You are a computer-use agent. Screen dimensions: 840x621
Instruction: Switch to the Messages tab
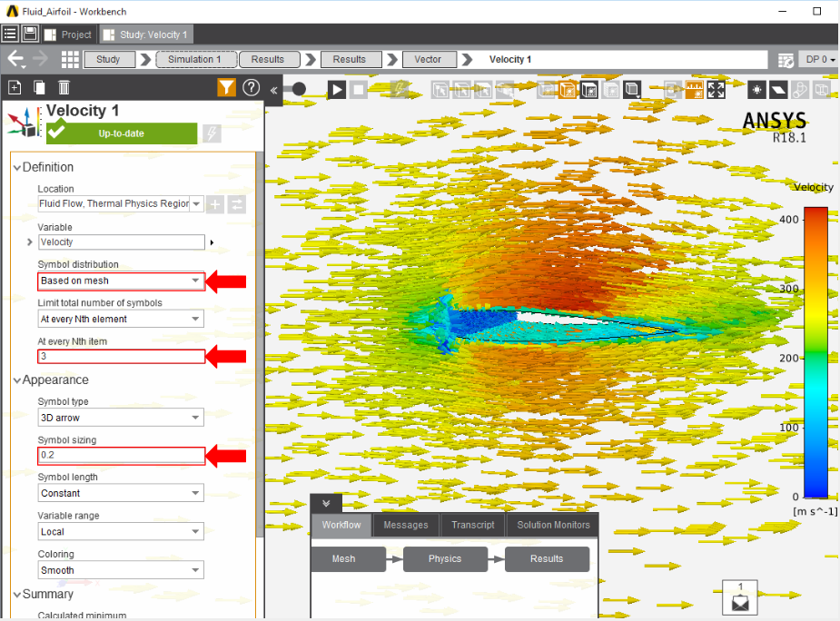click(406, 525)
